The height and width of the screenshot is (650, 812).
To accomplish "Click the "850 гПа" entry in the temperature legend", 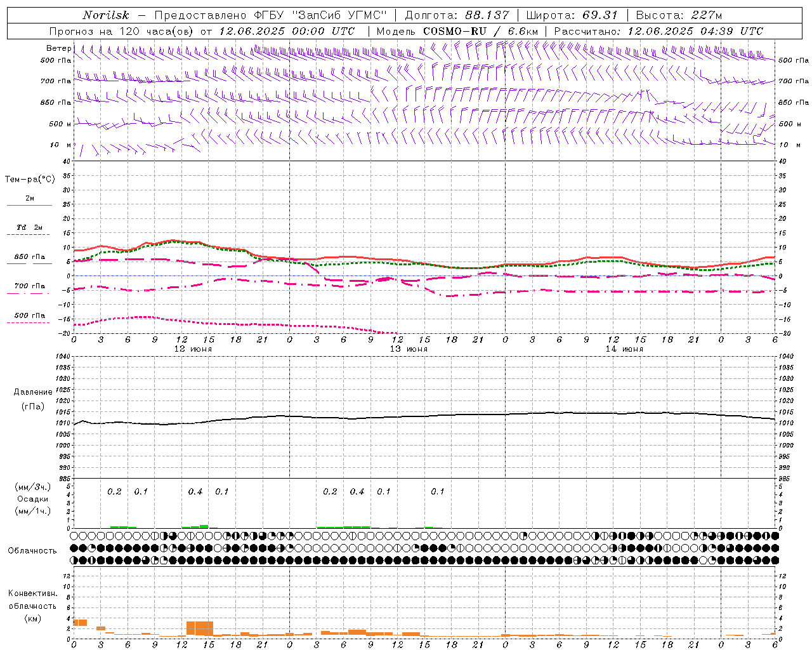I will point(30,257).
